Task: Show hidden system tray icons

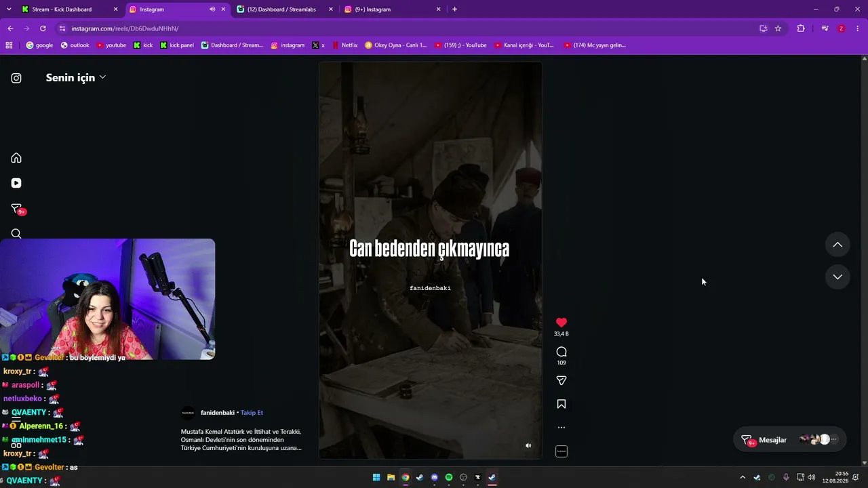Action: pos(743,477)
